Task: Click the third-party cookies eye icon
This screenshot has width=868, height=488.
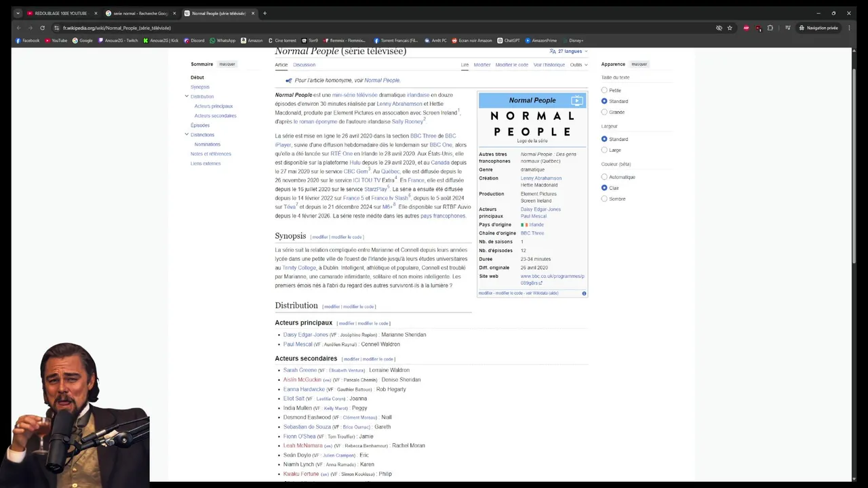Action: [x=719, y=28]
